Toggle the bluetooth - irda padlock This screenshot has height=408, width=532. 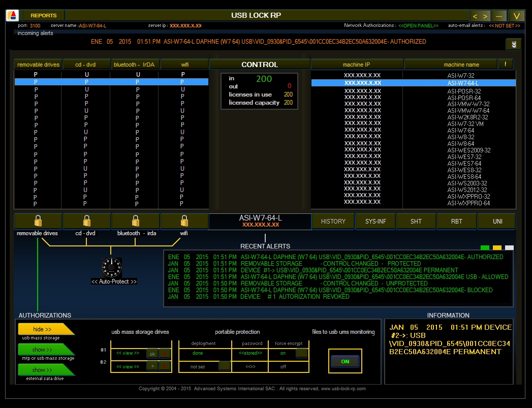(135, 221)
